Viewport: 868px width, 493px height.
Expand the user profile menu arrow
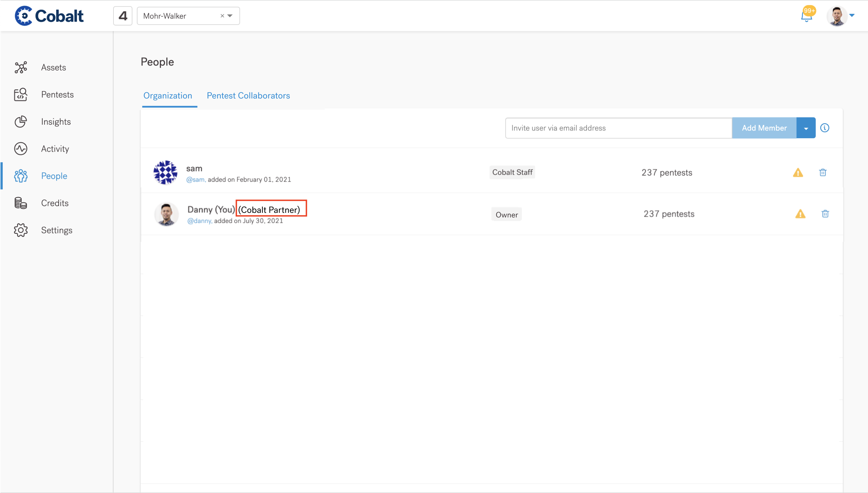click(852, 15)
